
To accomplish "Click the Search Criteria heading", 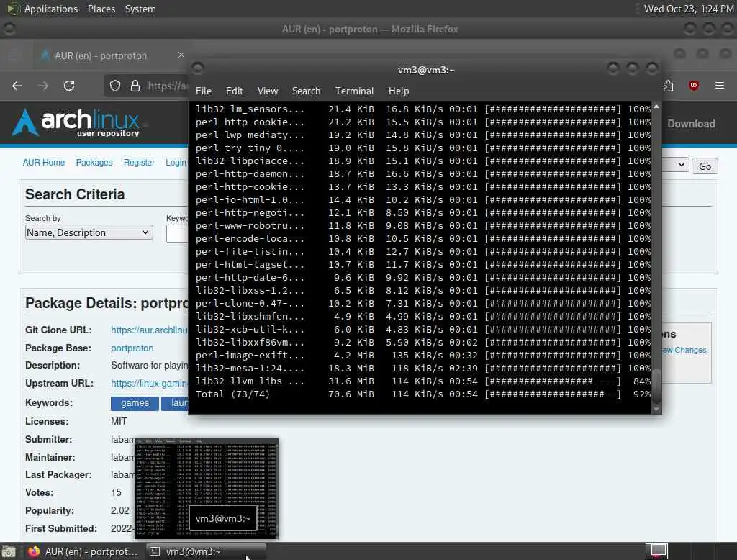I will click(75, 194).
